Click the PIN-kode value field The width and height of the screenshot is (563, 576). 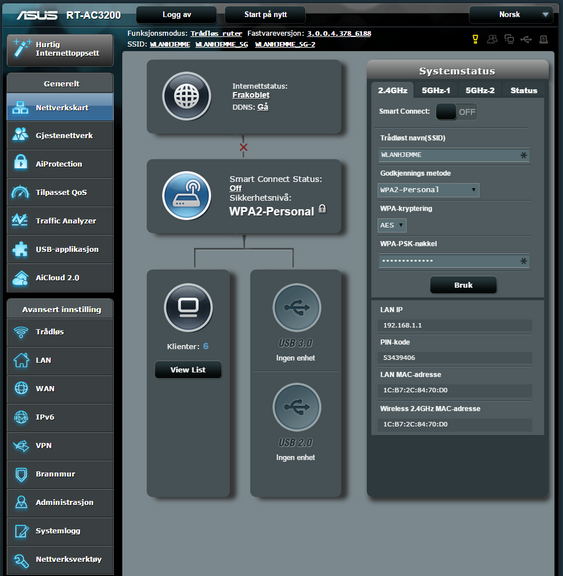click(x=455, y=357)
